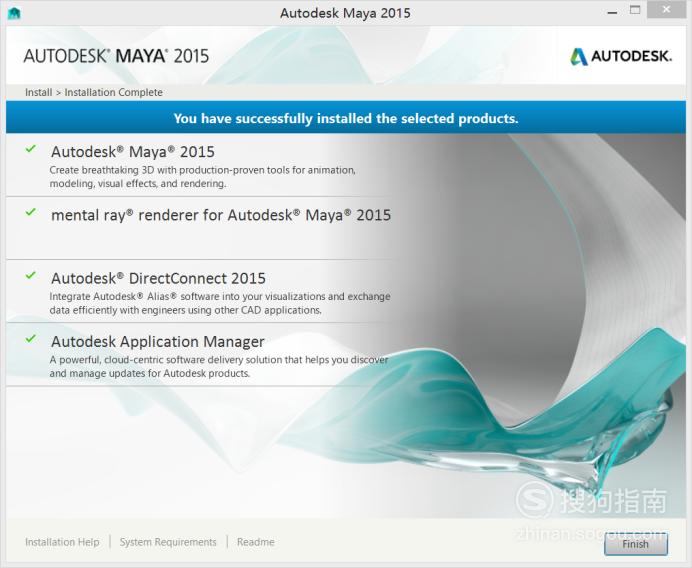Click the Maya app icon in title bar
692x568 pixels.
14,13
